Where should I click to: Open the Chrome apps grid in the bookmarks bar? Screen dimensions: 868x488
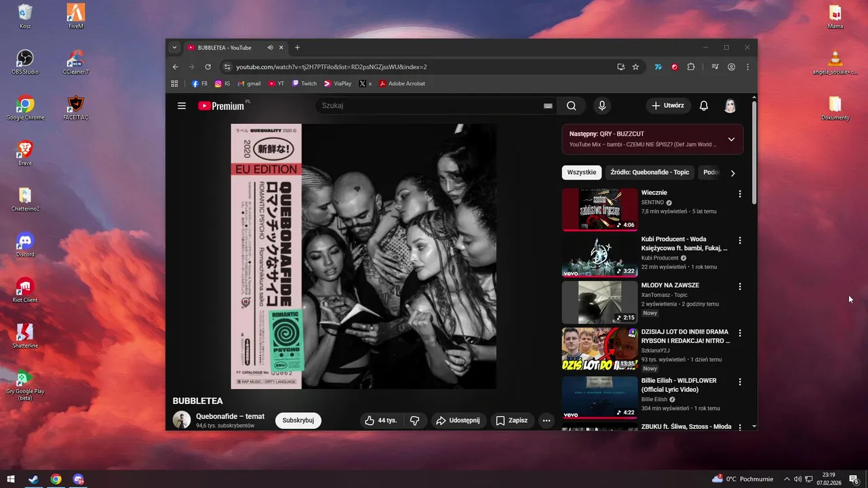174,83
